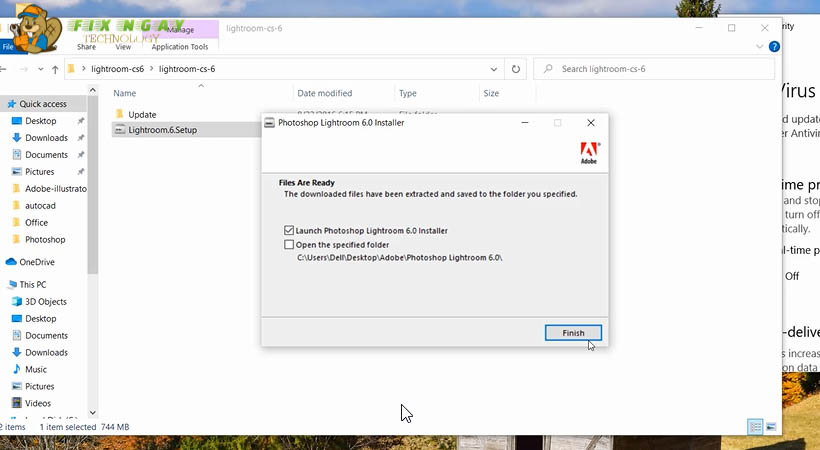Click the Adobe logo in installer dialog

click(590, 153)
